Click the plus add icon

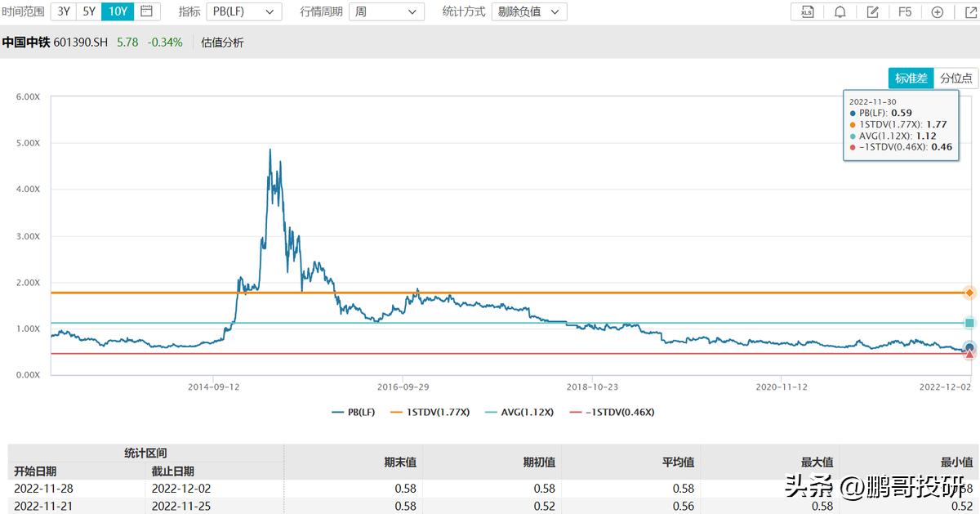[936, 11]
